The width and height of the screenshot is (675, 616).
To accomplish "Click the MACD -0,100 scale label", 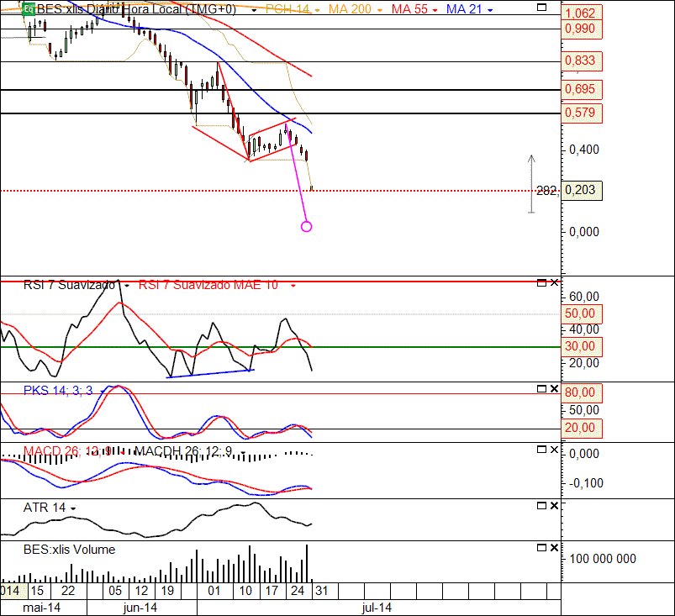I will 586,483.
